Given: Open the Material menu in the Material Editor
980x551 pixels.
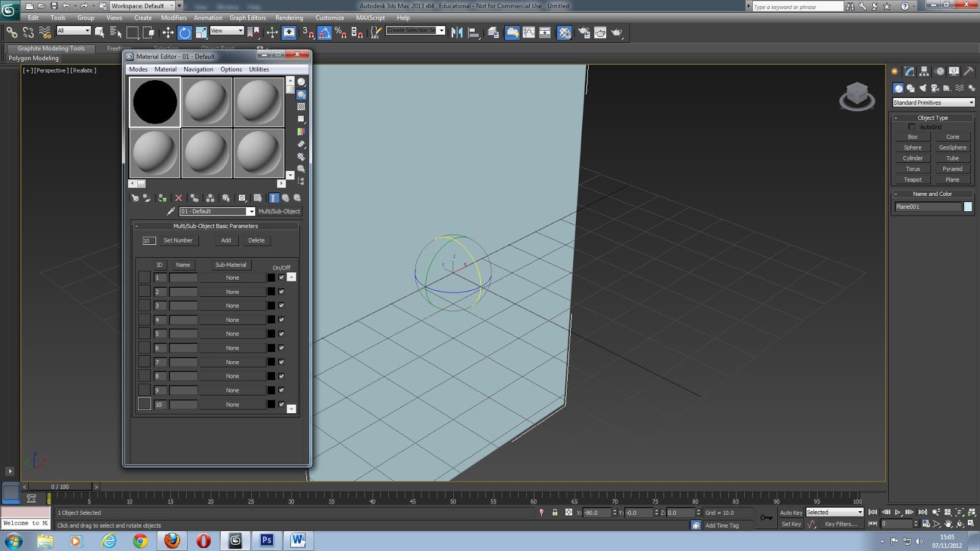Looking at the screenshot, I should click(x=165, y=69).
